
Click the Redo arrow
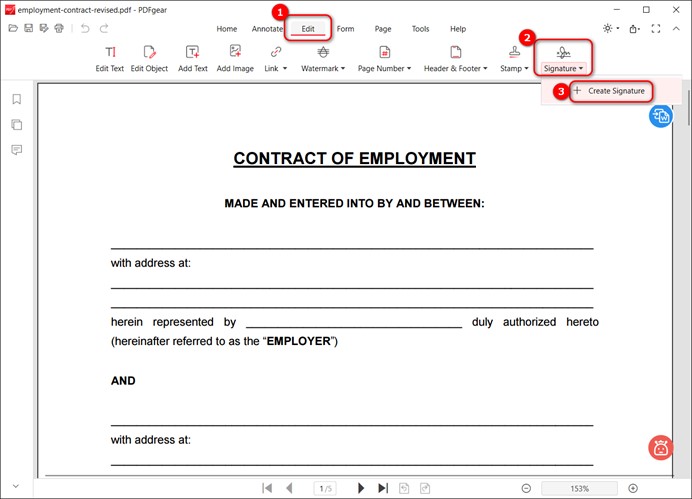(x=104, y=29)
